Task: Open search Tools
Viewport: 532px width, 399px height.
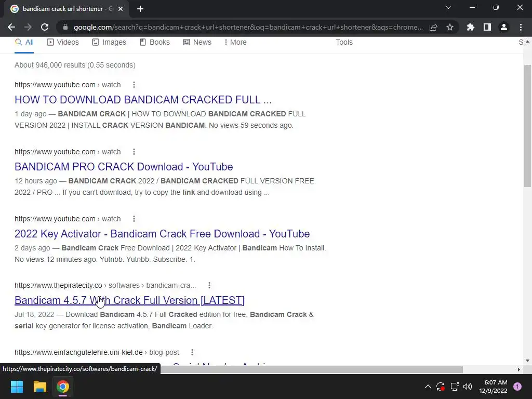Action: click(x=344, y=42)
